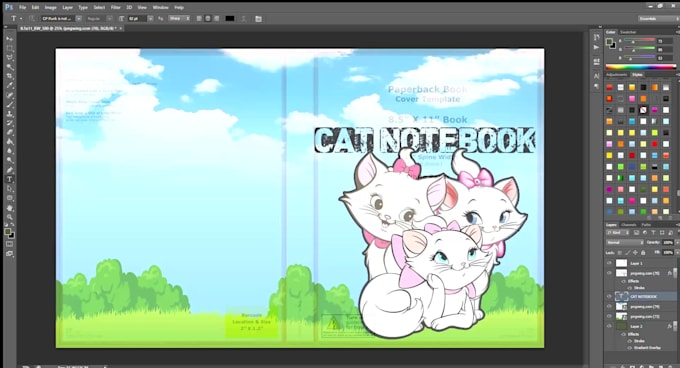Open the anti-aliasing Sharp dropdown
This screenshot has height=368, width=680.
179,19
